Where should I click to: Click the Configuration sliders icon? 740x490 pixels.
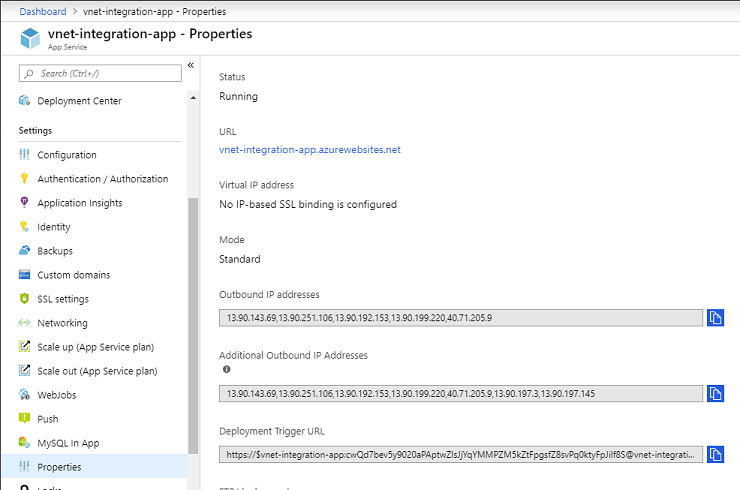click(x=24, y=155)
